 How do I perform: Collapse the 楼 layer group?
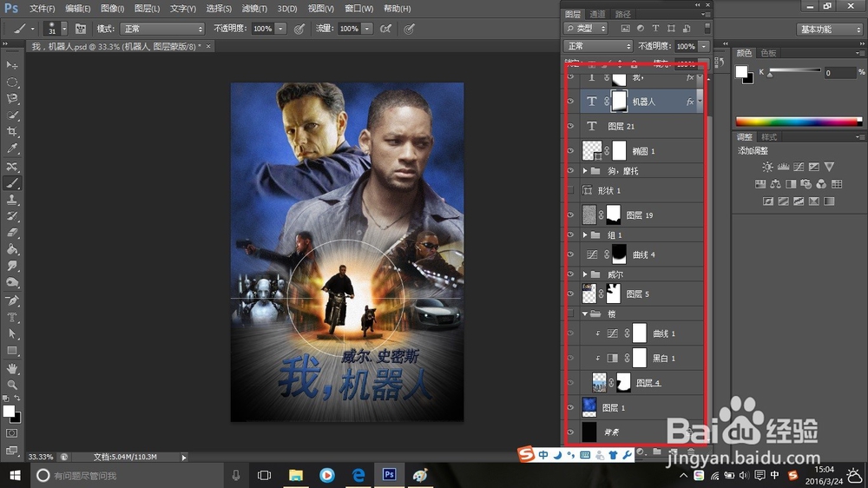tap(584, 314)
